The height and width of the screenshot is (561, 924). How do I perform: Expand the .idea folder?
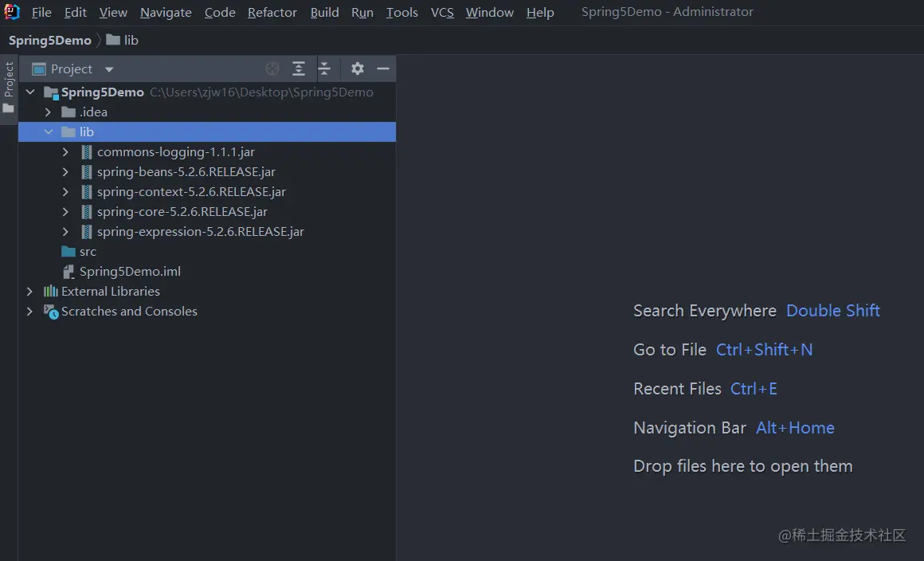pos(49,112)
